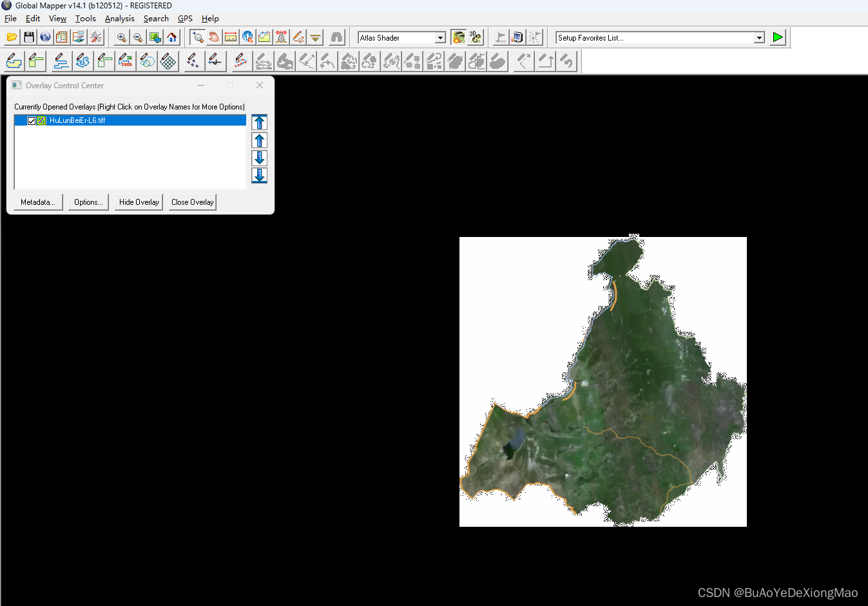The height and width of the screenshot is (606, 868).
Task: Select the Digitizer pencil tool
Action: pos(298,37)
